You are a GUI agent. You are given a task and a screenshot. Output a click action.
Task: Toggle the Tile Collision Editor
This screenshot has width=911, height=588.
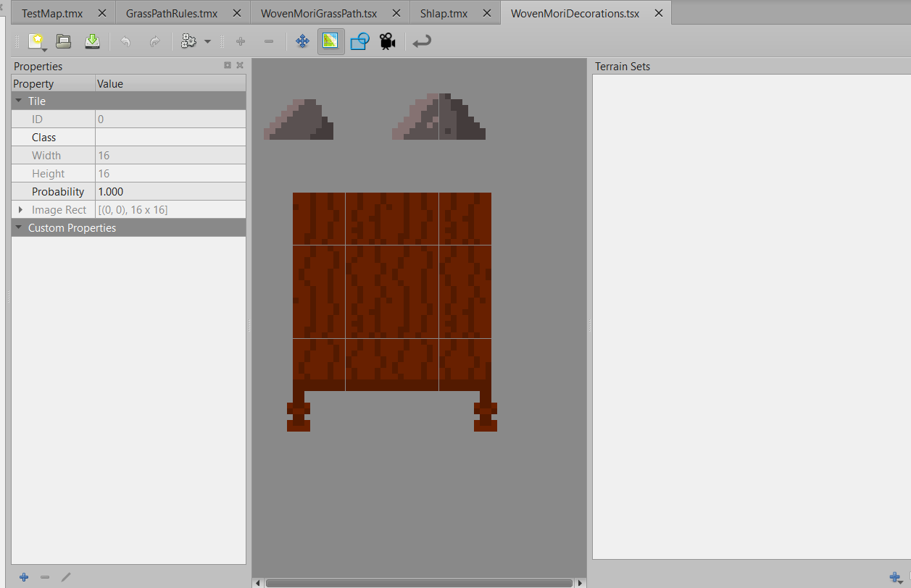point(359,41)
